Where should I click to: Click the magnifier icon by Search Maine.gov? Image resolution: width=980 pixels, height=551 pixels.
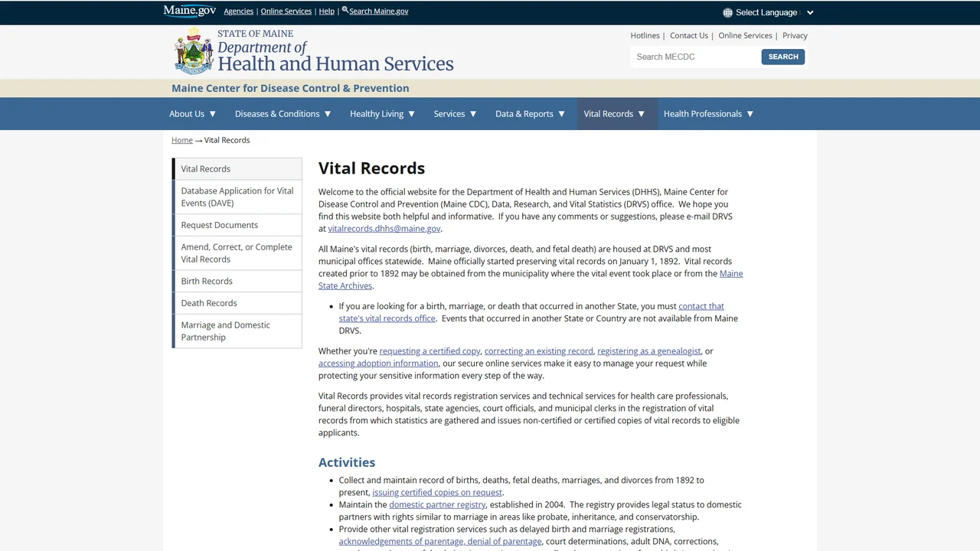[x=345, y=11]
